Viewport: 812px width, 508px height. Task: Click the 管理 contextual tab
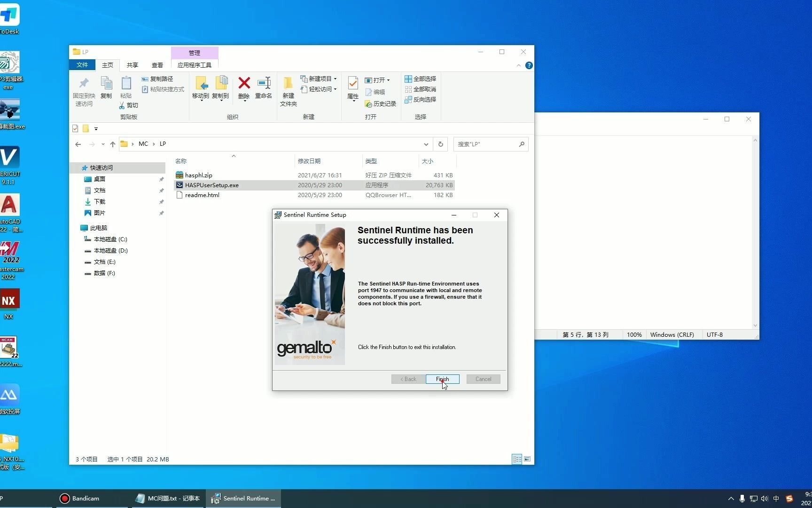195,53
